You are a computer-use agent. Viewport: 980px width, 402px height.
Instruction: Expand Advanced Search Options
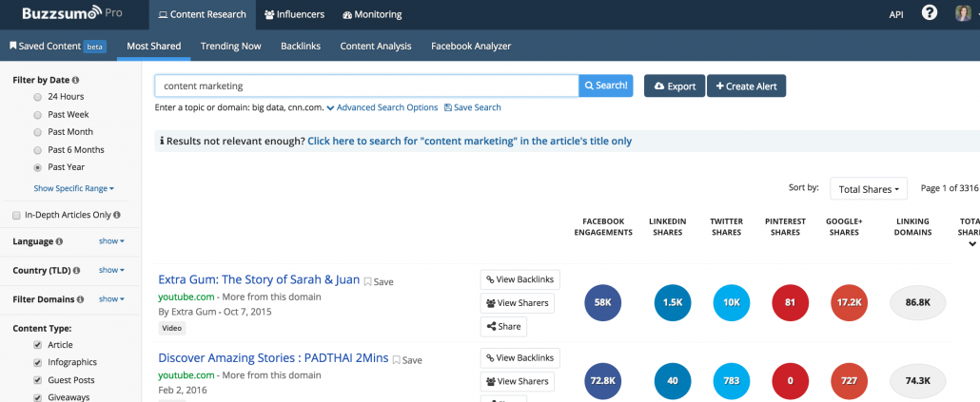[382, 107]
